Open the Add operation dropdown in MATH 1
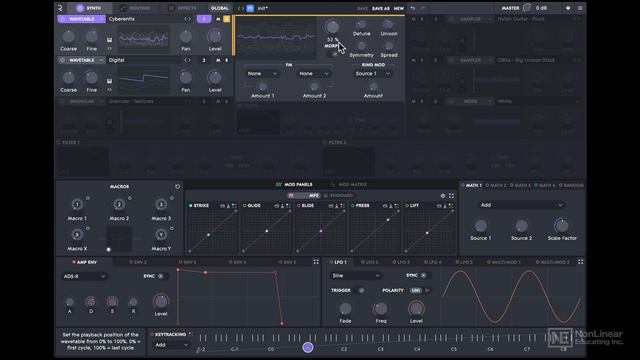The height and width of the screenshot is (360, 640). pyautogui.click(x=521, y=205)
